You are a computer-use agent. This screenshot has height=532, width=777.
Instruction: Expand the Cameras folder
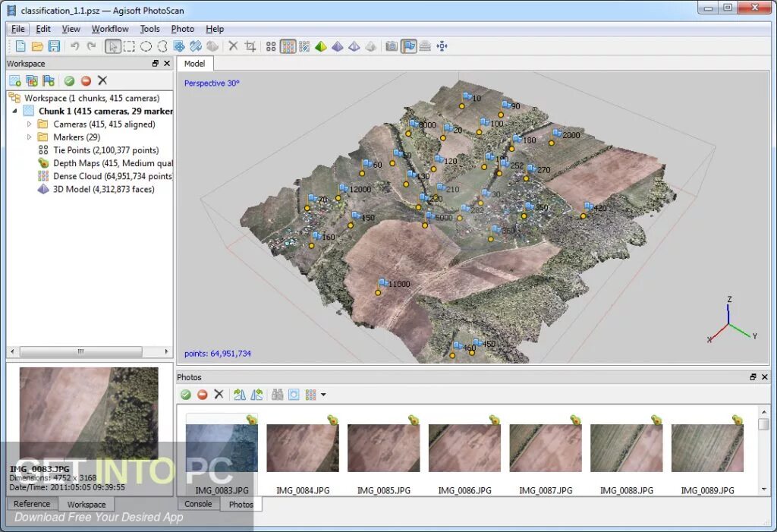pos(29,124)
